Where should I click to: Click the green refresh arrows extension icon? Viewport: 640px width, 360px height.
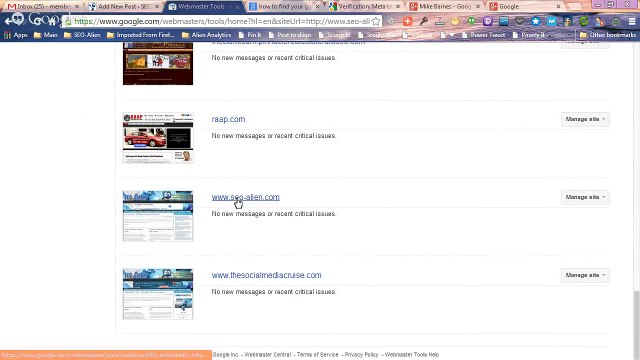(584, 21)
